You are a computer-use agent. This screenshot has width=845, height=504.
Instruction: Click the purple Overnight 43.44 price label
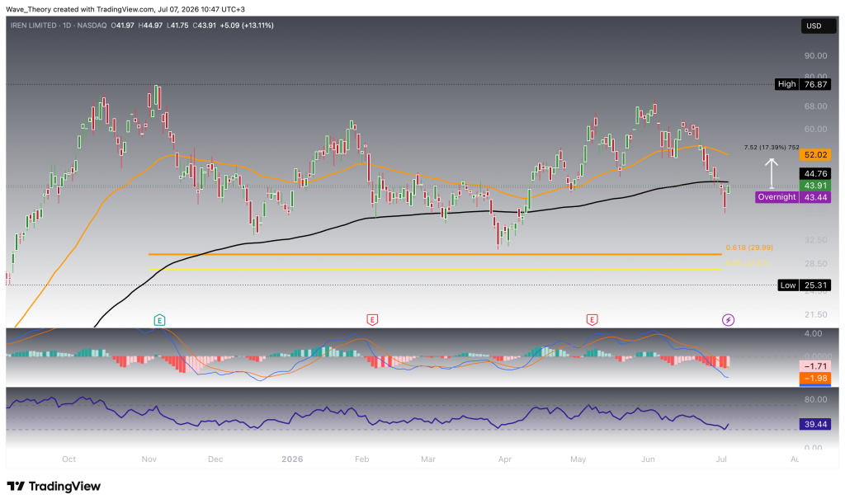793,197
